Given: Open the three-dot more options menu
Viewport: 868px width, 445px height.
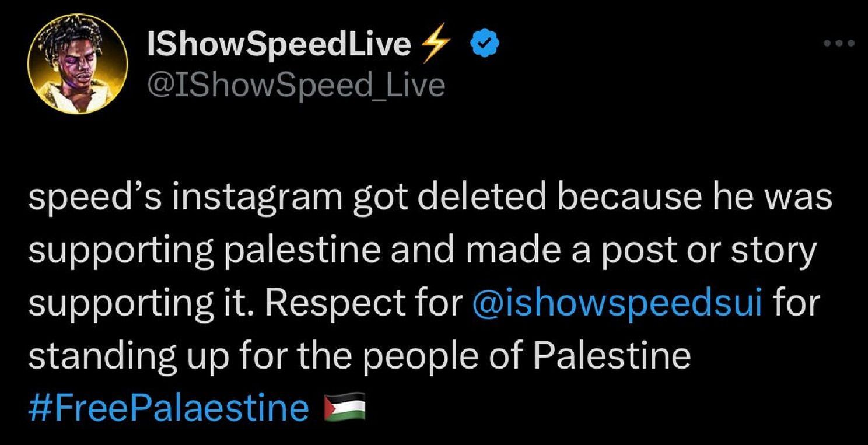Looking at the screenshot, I should point(838,44).
